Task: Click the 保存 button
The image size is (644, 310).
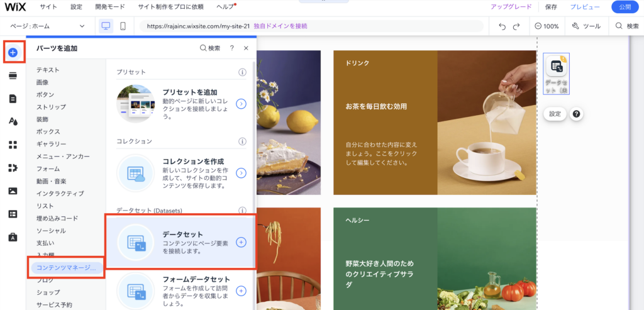Action: [x=551, y=7]
